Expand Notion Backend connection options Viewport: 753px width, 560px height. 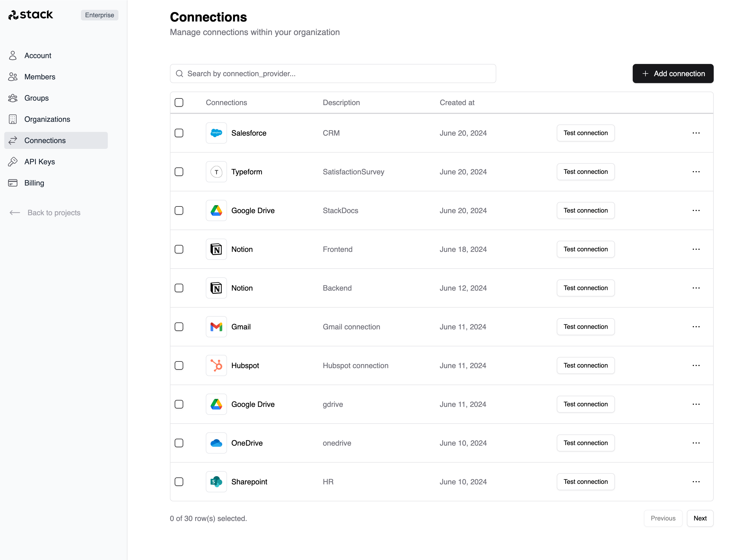(696, 288)
